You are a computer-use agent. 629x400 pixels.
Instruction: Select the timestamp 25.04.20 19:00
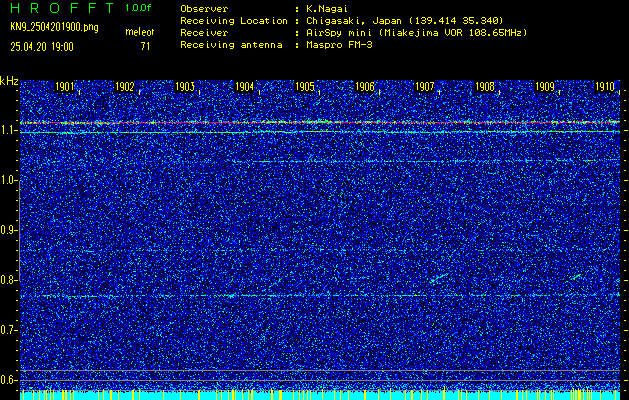(x=42, y=47)
